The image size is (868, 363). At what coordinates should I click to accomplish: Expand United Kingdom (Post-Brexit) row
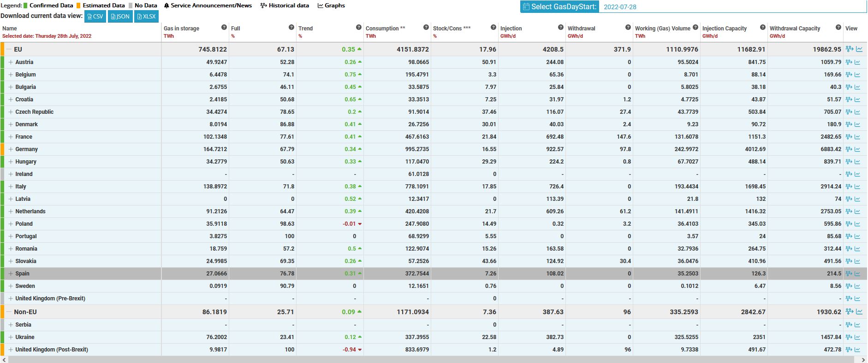pyautogui.click(x=11, y=350)
